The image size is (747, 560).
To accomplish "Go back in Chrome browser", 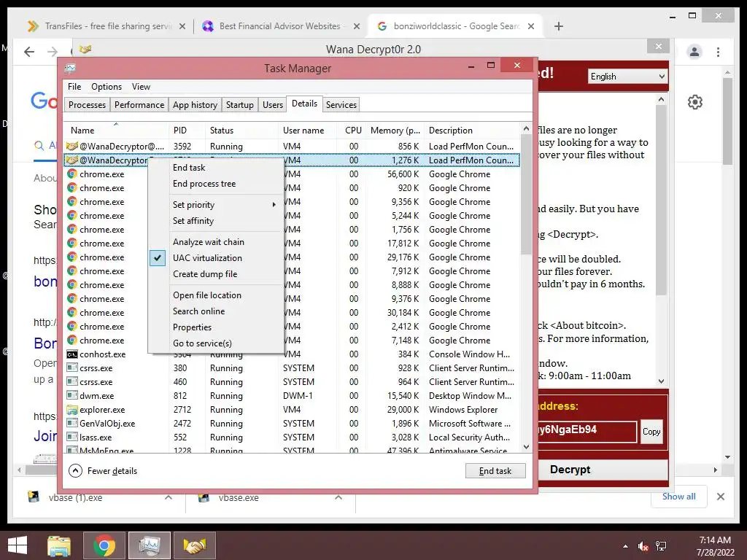I will [29, 52].
